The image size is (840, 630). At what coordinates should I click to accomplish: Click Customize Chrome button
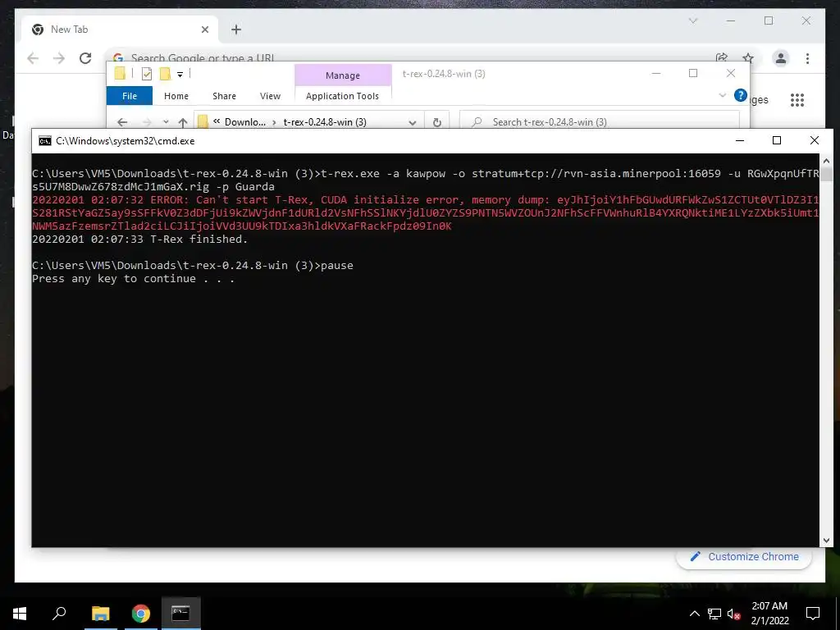click(744, 557)
